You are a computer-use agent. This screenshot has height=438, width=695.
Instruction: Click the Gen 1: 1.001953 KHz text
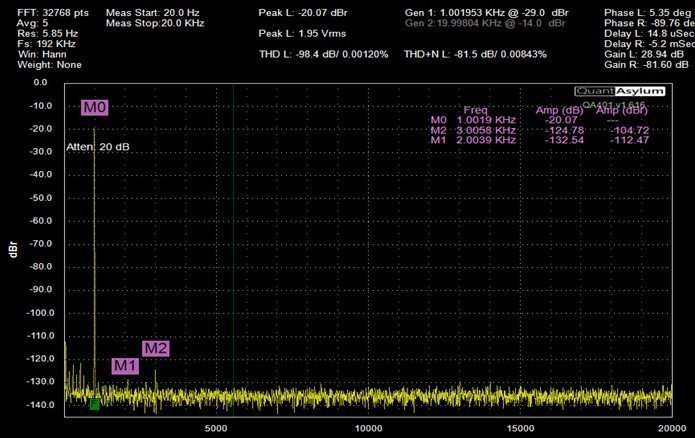click(487, 13)
